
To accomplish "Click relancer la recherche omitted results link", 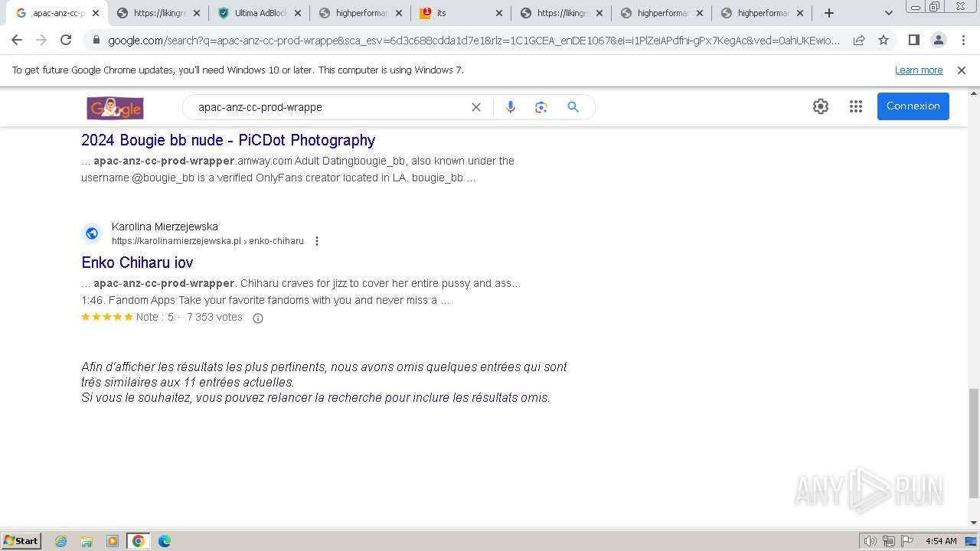I will [407, 398].
